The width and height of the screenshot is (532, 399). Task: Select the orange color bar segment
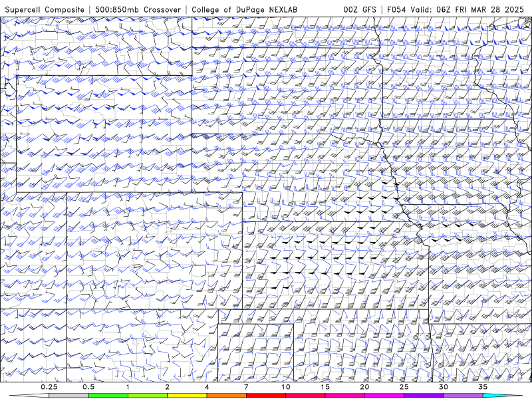(226, 396)
